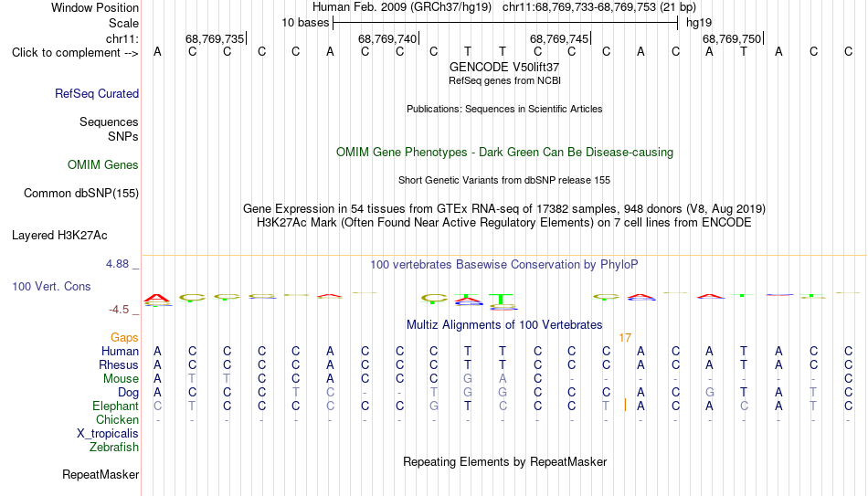This screenshot has height=496, width=868.
Task: Click the G base in the Mouse row
Action: tap(468, 379)
